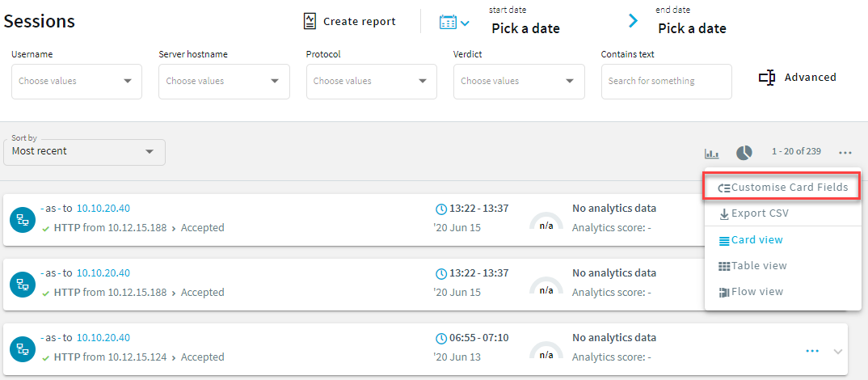
Task: Choose Export CSV from the menu
Action: [x=752, y=213]
